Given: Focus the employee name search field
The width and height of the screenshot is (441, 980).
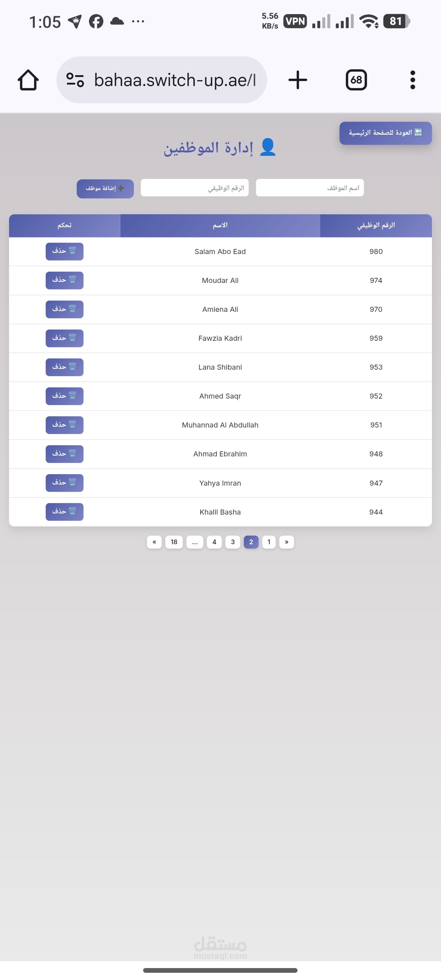Looking at the screenshot, I should coord(310,188).
